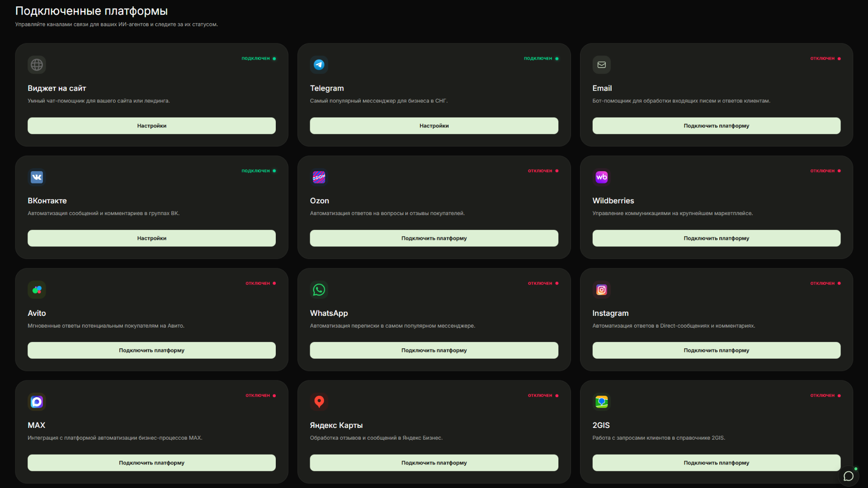Click the Yandex Maps pin icon
This screenshot has width=868, height=488.
click(319, 402)
